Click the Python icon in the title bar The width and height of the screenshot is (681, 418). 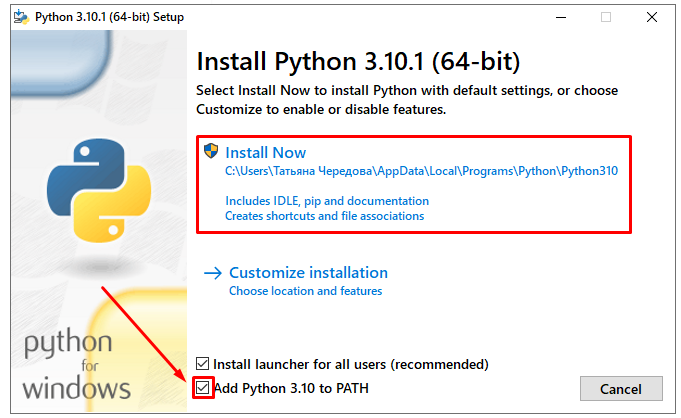pos(20,17)
